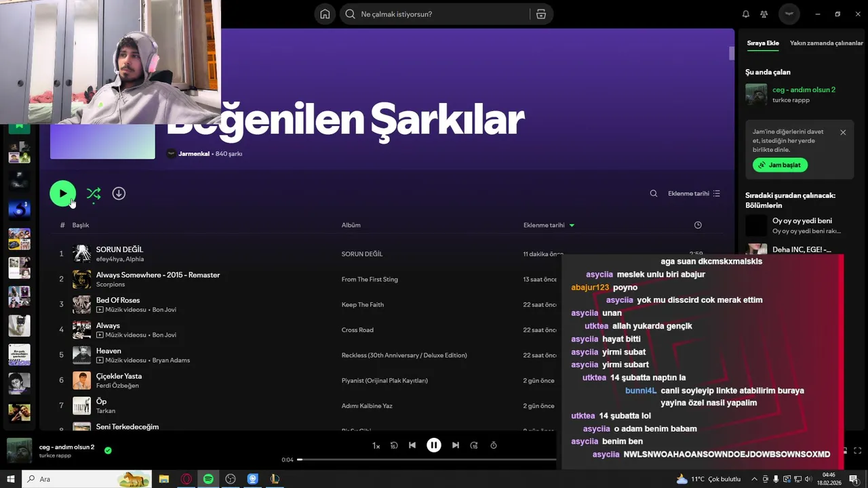Sort by the Albüm column header

[x=351, y=225]
